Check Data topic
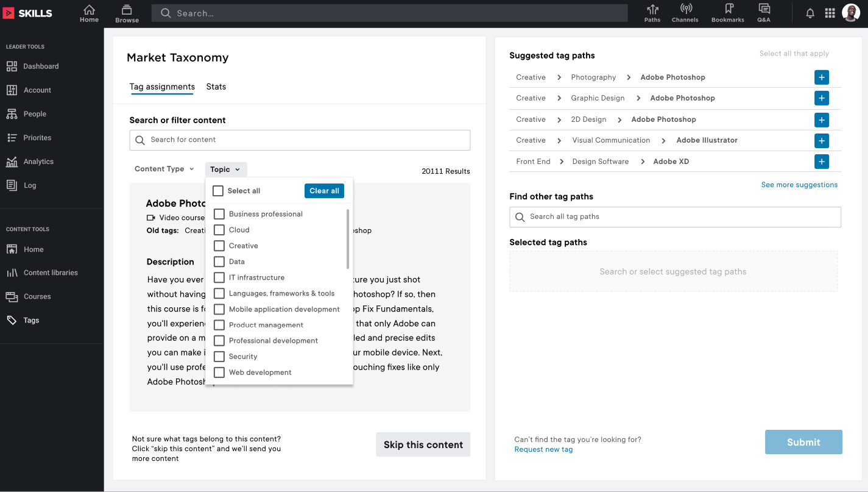The height and width of the screenshot is (492, 868). point(219,262)
